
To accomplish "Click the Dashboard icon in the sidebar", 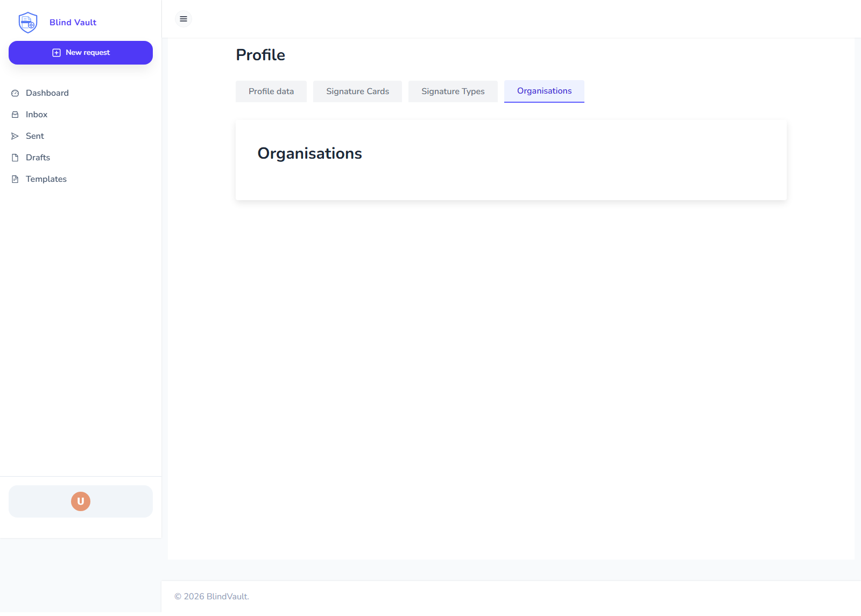I will point(16,93).
